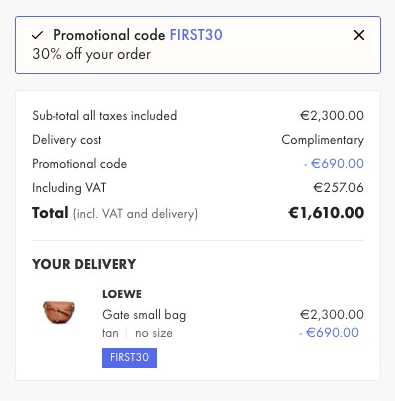Click the Including VAT amount €257.06
Viewport: 395px width, 401px height.
click(339, 188)
